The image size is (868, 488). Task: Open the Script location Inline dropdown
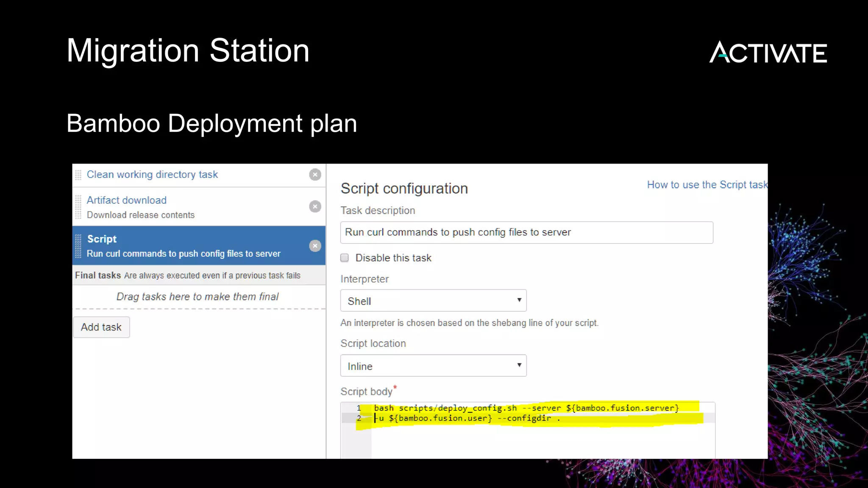coord(433,366)
